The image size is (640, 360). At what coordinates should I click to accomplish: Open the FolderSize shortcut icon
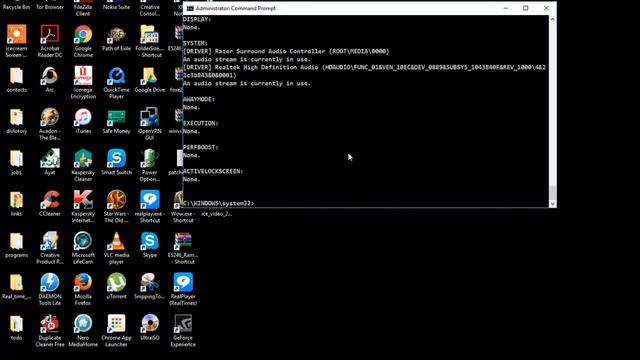149,34
